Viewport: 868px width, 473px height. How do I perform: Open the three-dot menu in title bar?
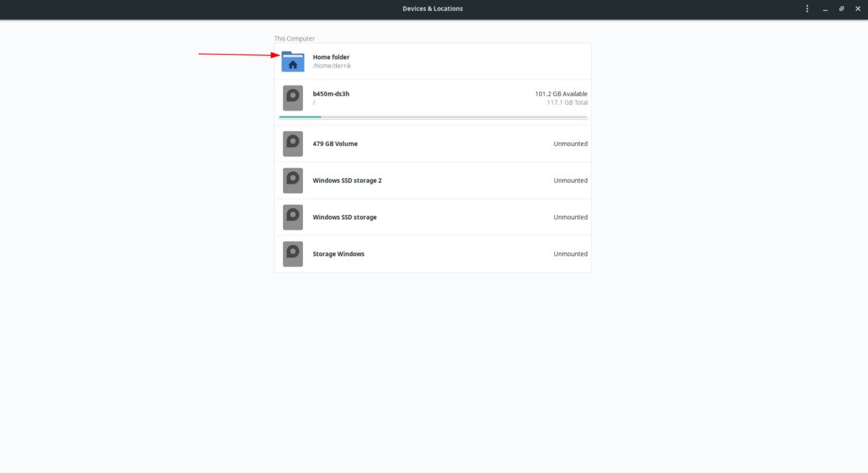807,9
